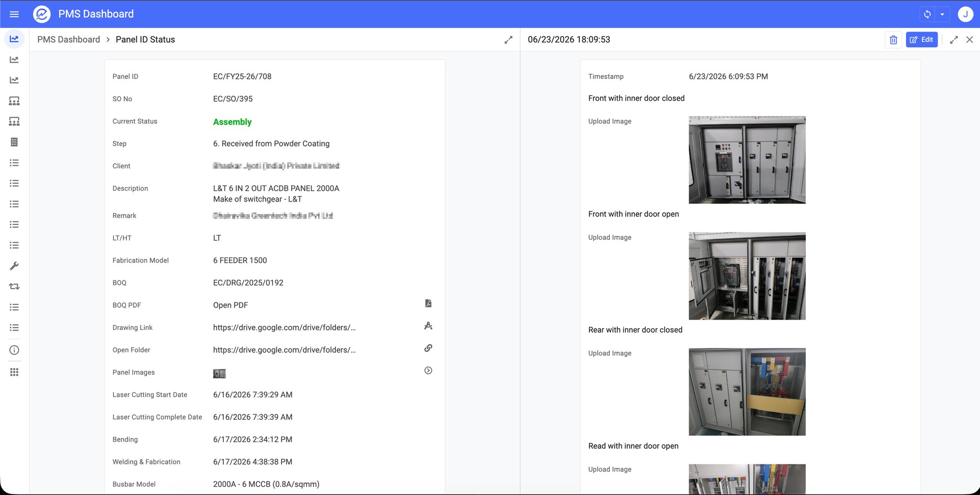Click the green Assembly status text
Viewport: 980px width, 495px height.
pos(232,122)
